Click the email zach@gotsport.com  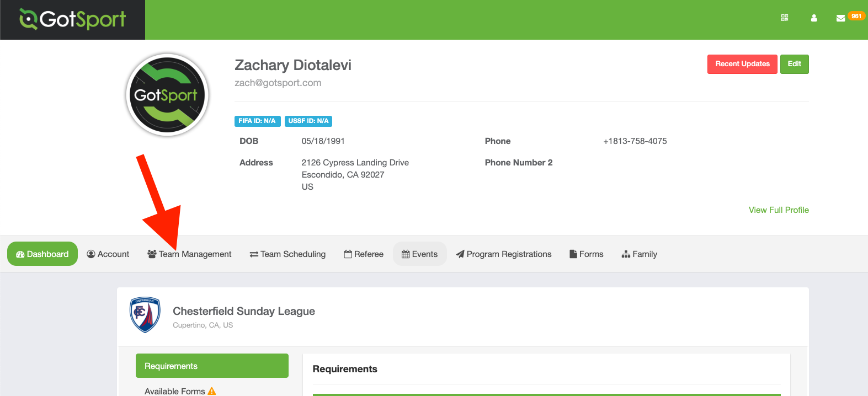click(278, 83)
